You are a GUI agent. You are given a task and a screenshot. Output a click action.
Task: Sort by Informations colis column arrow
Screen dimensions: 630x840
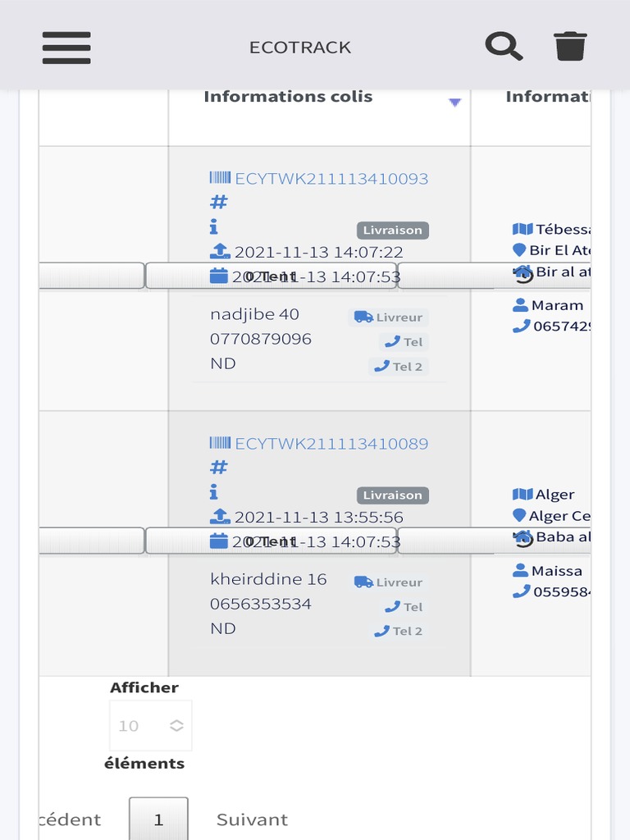(x=455, y=102)
